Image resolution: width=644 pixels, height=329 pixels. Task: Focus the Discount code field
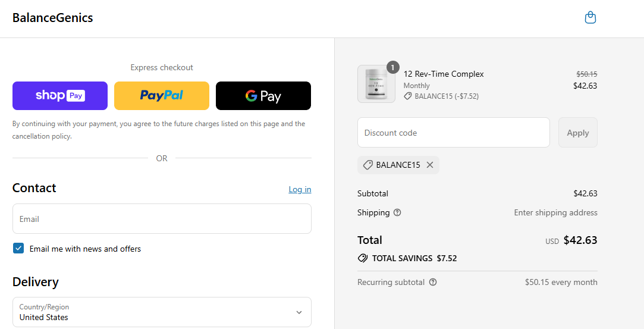pos(454,133)
